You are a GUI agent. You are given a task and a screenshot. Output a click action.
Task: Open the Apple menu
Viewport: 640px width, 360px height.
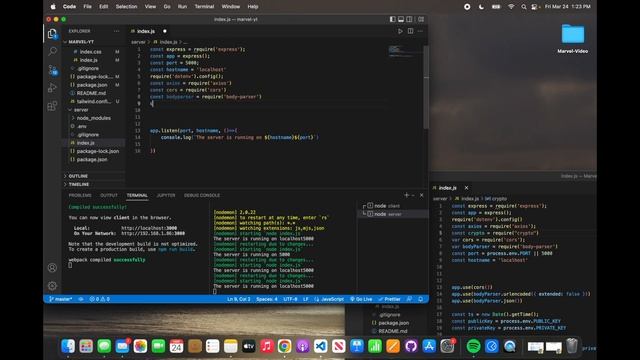coord(53,7)
